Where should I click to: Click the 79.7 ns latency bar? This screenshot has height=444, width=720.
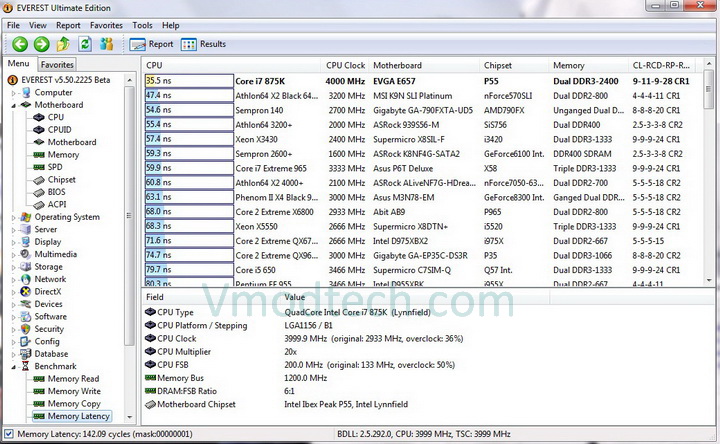[189, 270]
